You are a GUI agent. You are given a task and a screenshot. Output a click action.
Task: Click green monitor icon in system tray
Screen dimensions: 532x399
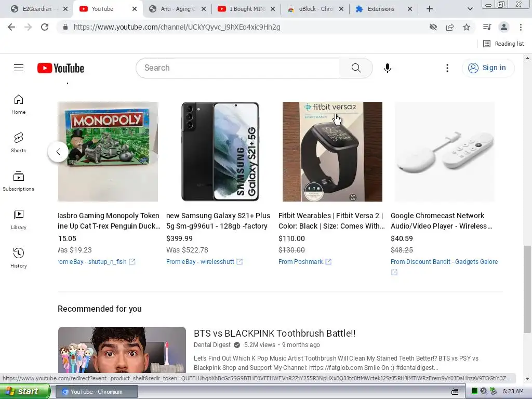(474, 391)
